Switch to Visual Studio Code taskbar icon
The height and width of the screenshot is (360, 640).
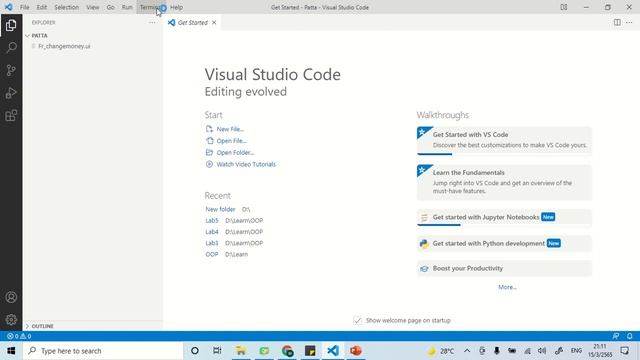pos(333,351)
